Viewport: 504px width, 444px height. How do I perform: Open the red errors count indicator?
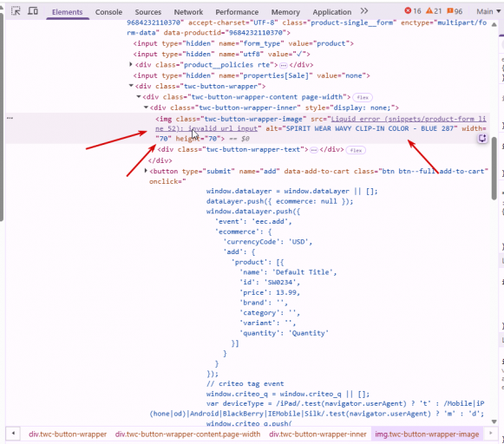413,11
